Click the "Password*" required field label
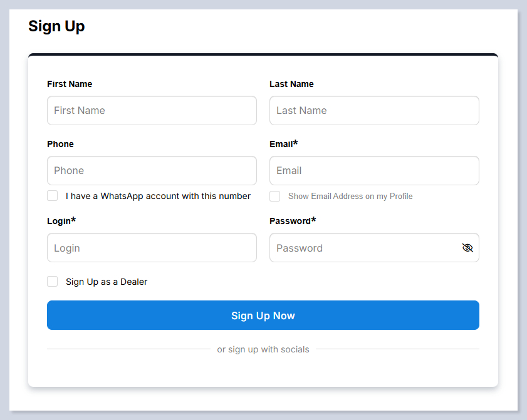Viewport: 527px width, 420px height. pos(292,221)
